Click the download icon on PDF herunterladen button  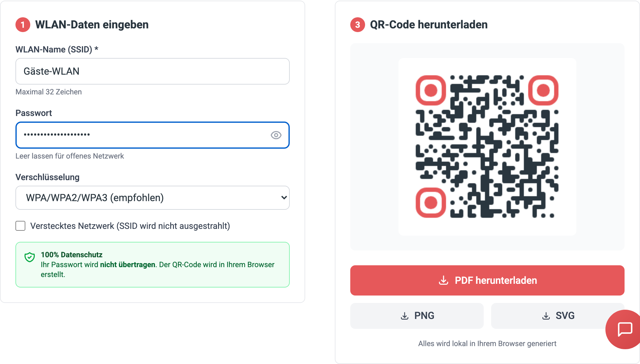tap(444, 280)
